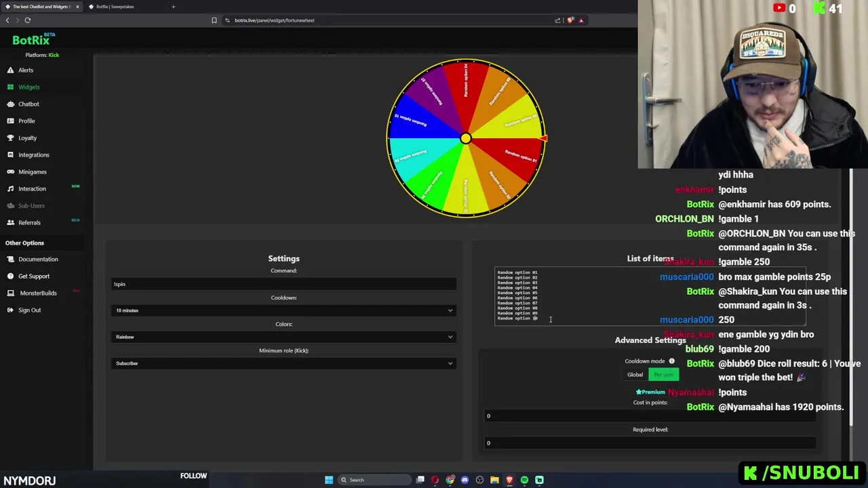This screenshot has width=868, height=488.
Task: Click the center hub of fortune wheel
Action: (x=465, y=139)
